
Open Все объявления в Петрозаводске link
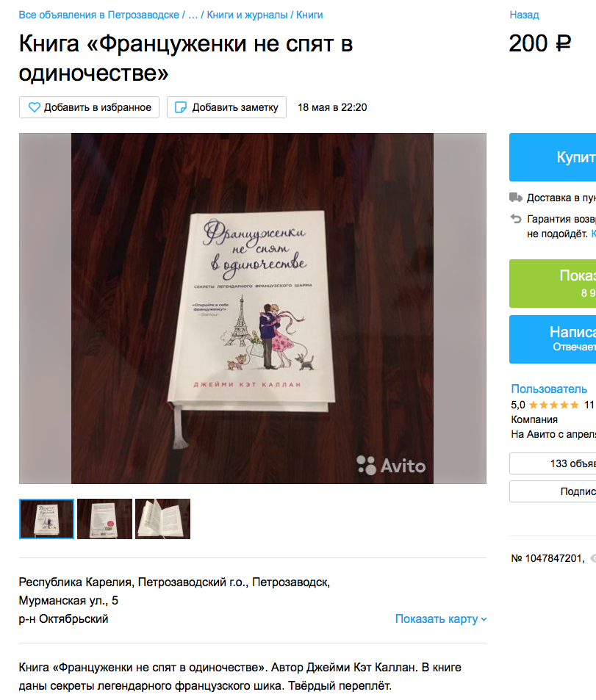click(x=98, y=15)
